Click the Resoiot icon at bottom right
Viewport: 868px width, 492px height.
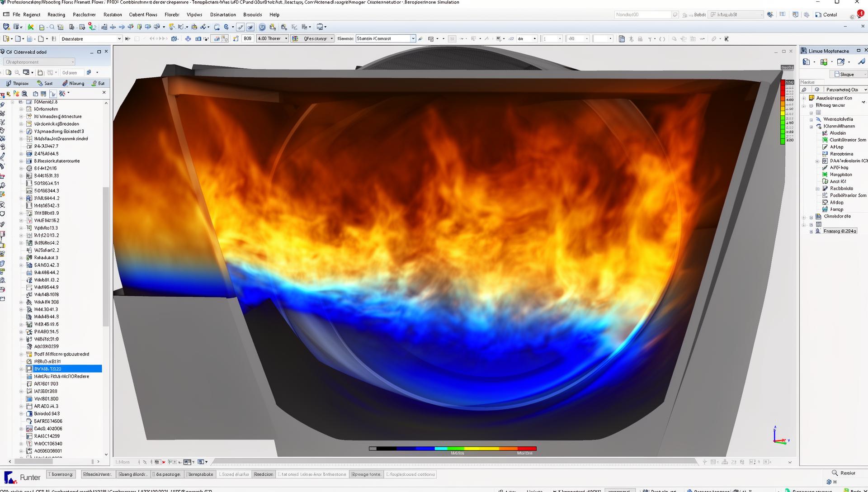(835, 473)
